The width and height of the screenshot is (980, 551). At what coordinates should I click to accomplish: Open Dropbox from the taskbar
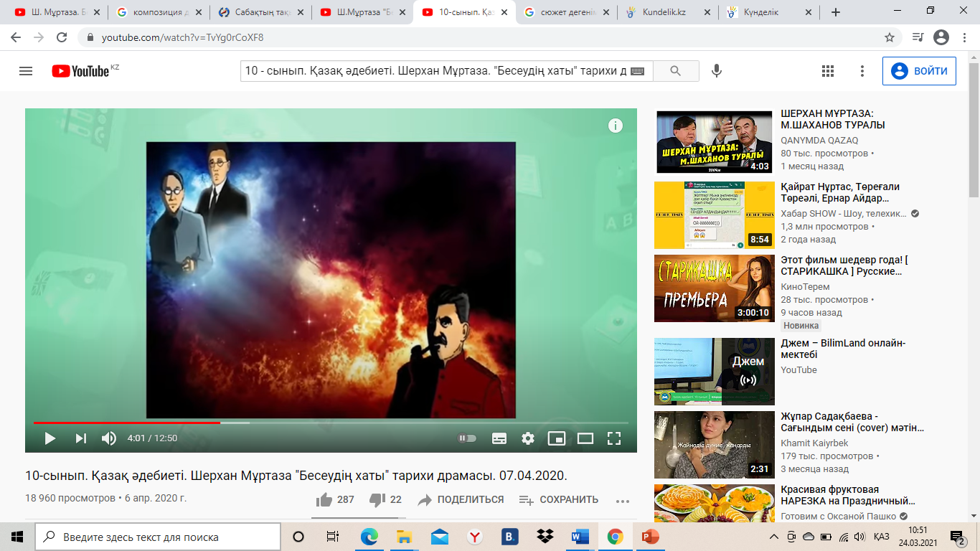pyautogui.click(x=545, y=536)
